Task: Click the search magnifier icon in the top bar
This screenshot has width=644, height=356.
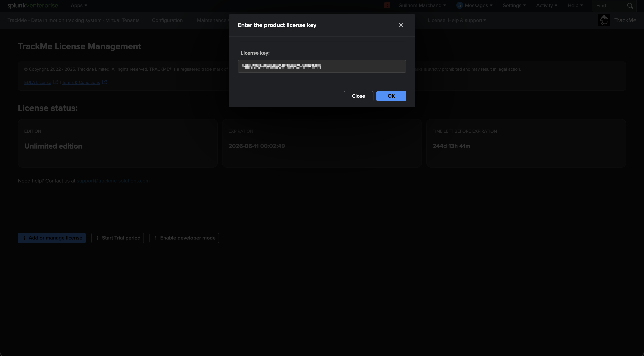Action: pyautogui.click(x=630, y=6)
